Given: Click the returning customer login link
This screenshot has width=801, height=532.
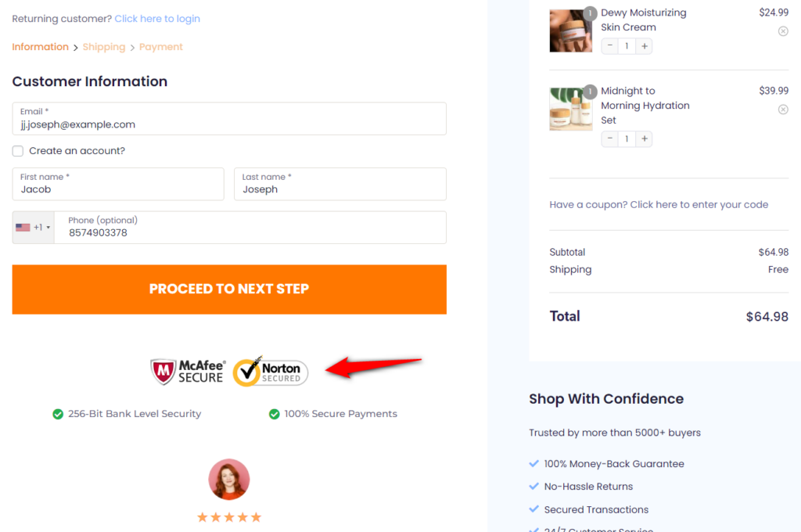Looking at the screenshot, I should (157, 18).
